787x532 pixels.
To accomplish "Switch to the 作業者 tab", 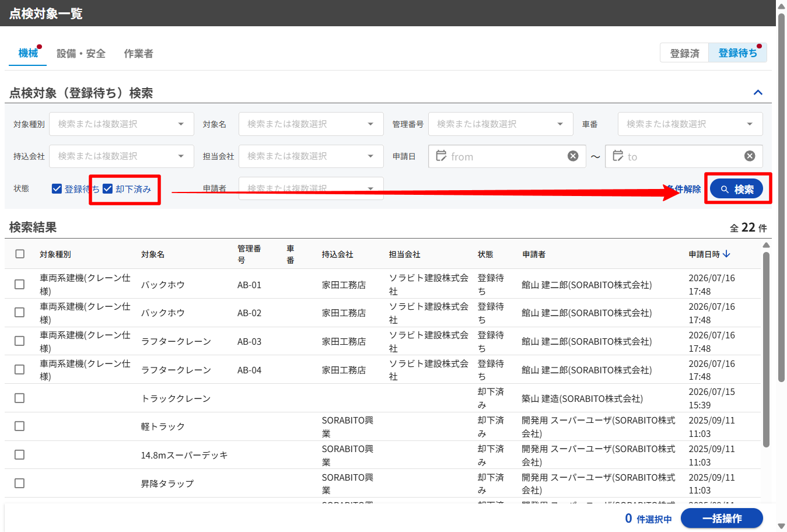I will (138, 53).
